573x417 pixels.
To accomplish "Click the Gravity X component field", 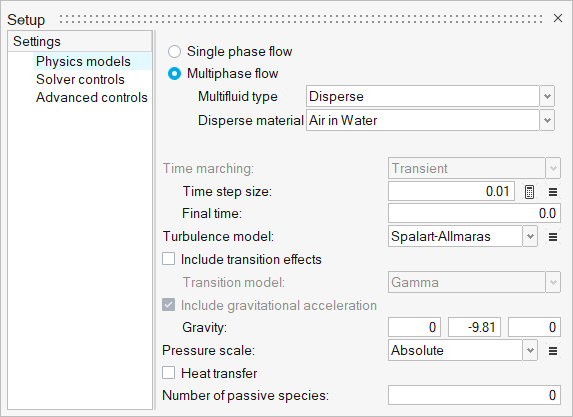I will [414, 327].
